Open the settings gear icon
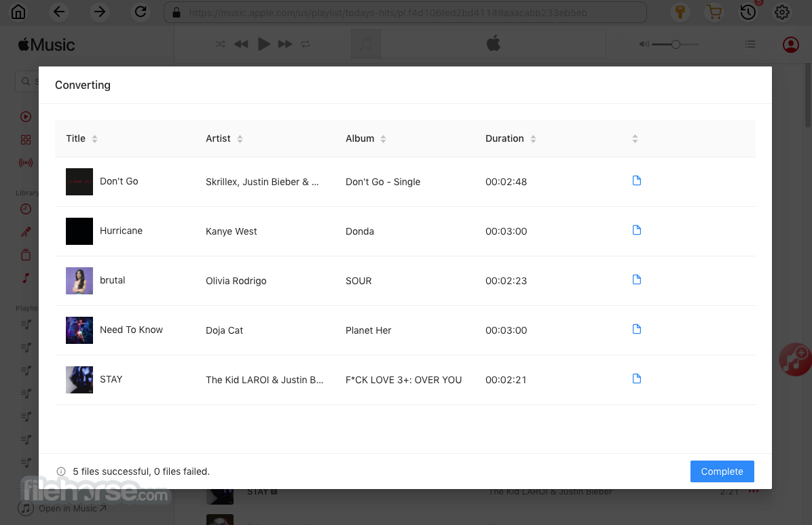The width and height of the screenshot is (812, 525). pos(782,12)
